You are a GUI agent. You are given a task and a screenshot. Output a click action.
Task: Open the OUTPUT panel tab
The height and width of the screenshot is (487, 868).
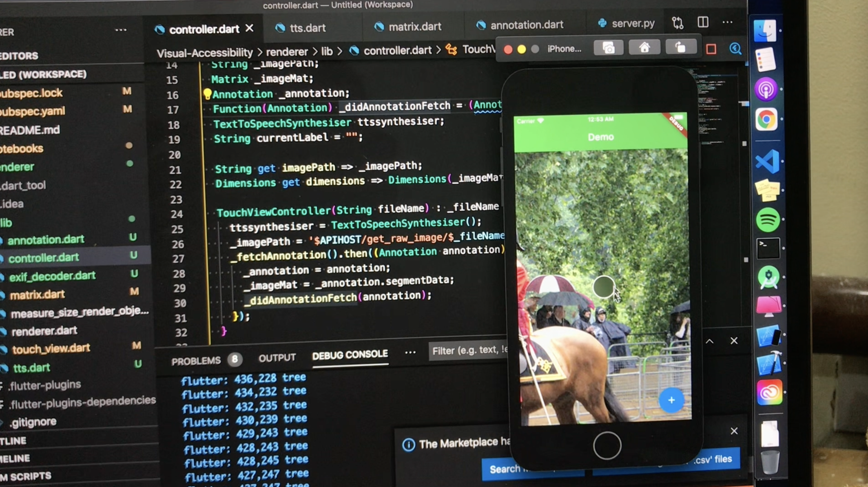click(277, 358)
